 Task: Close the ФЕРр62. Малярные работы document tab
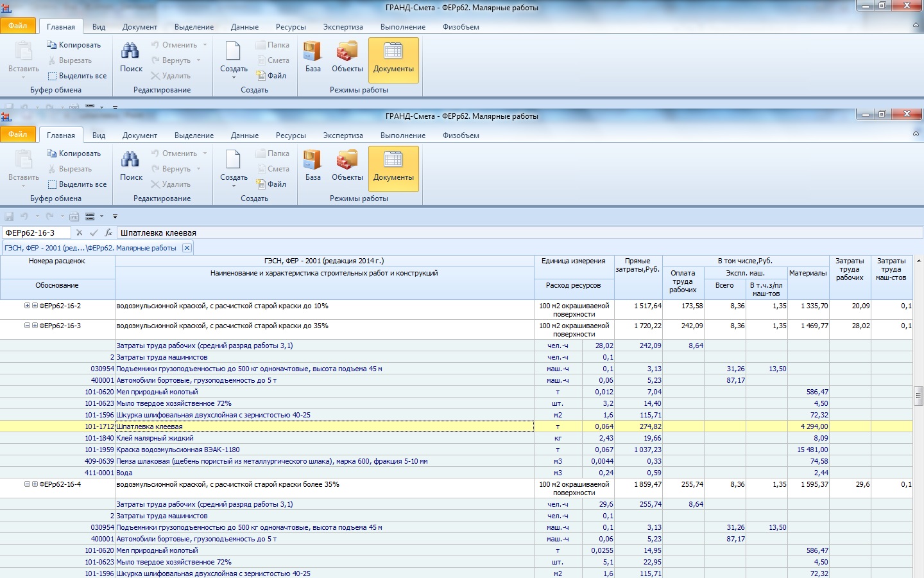click(187, 248)
